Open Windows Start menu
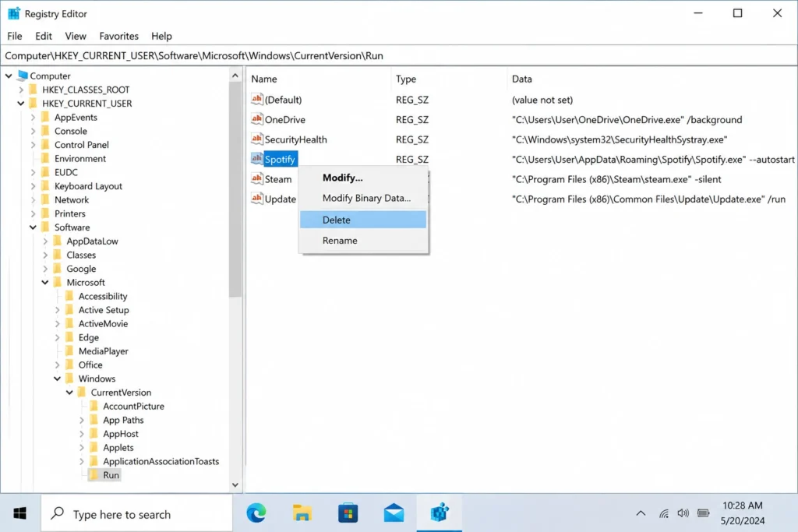This screenshot has width=798, height=532. click(x=19, y=513)
